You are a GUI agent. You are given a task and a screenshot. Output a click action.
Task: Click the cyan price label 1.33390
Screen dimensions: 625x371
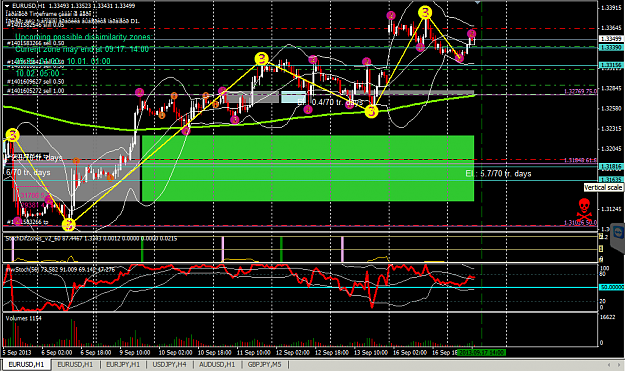(x=611, y=47)
